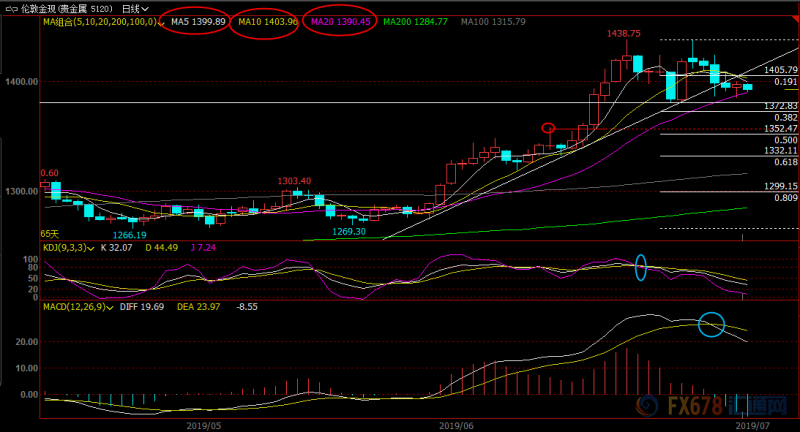This screenshot has height=432, width=800.
Task: Click the 1438.75 high price label
Action: coord(623,33)
